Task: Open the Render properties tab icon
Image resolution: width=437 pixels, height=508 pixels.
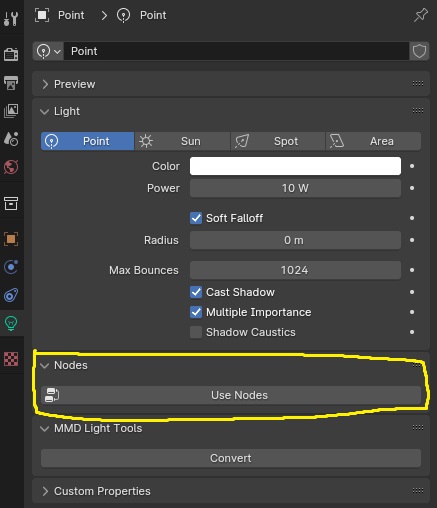Action: click(x=11, y=54)
